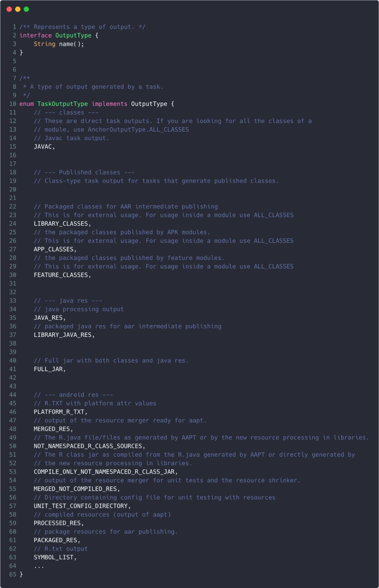
Task: Click the 'String' type in name()
Action: tap(45, 44)
